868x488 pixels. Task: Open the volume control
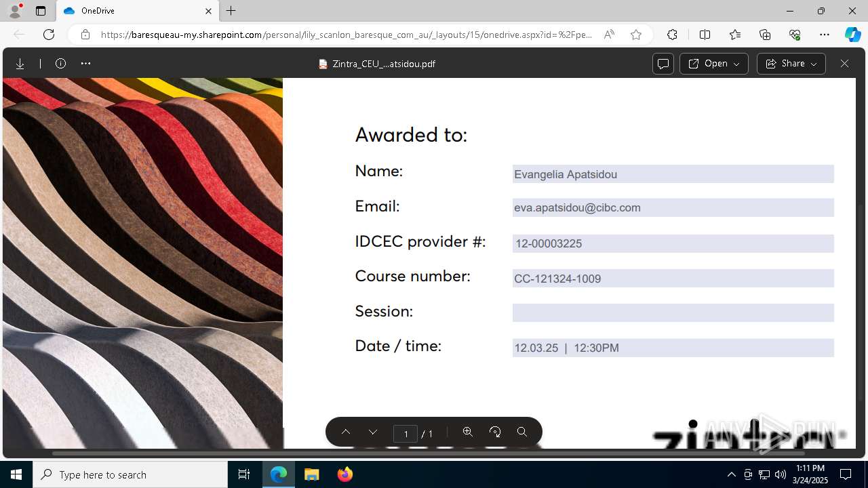(781, 474)
